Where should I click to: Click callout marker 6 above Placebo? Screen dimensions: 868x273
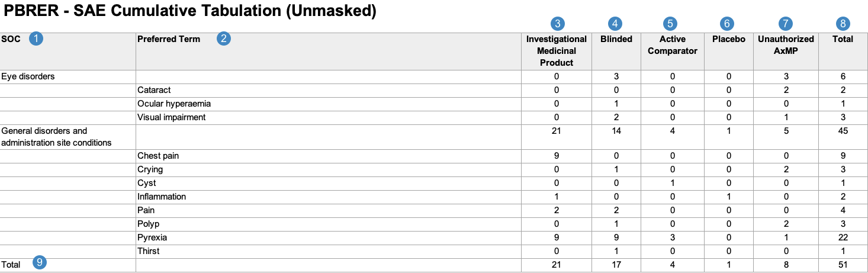pos(727,24)
